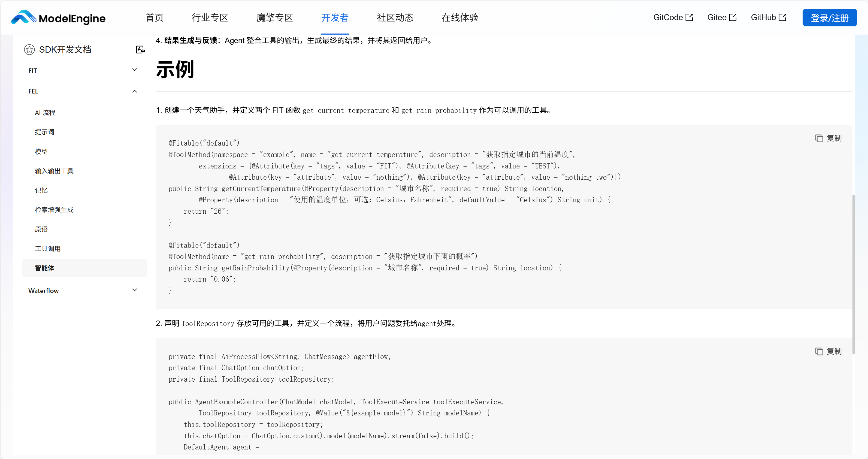Viewport: 868px width, 459px height.
Task: Select 输入输出工具 in sidebar
Action: point(54,171)
